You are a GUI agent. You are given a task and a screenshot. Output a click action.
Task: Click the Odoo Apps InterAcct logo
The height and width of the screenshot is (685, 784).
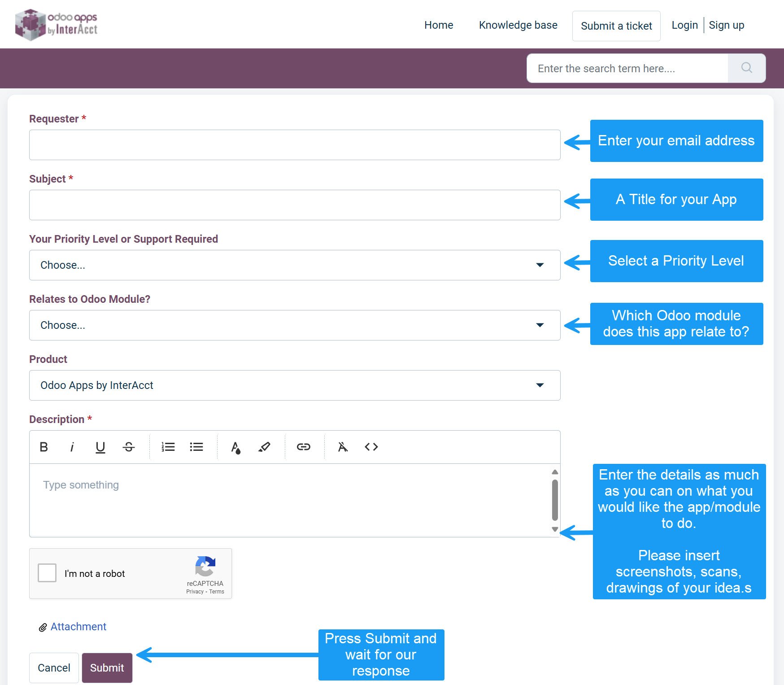coord(56,25)
